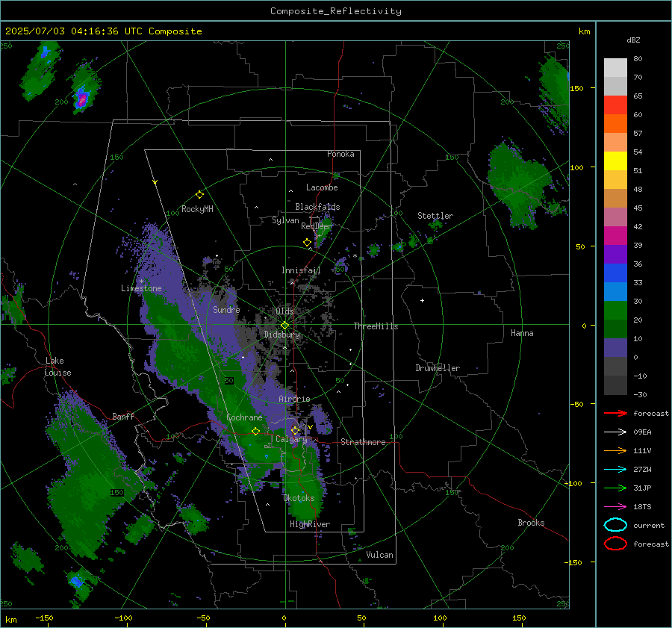Click the -30 dBZ value label
This screenshot has width=672, height=628.
(x=640, y=394)
